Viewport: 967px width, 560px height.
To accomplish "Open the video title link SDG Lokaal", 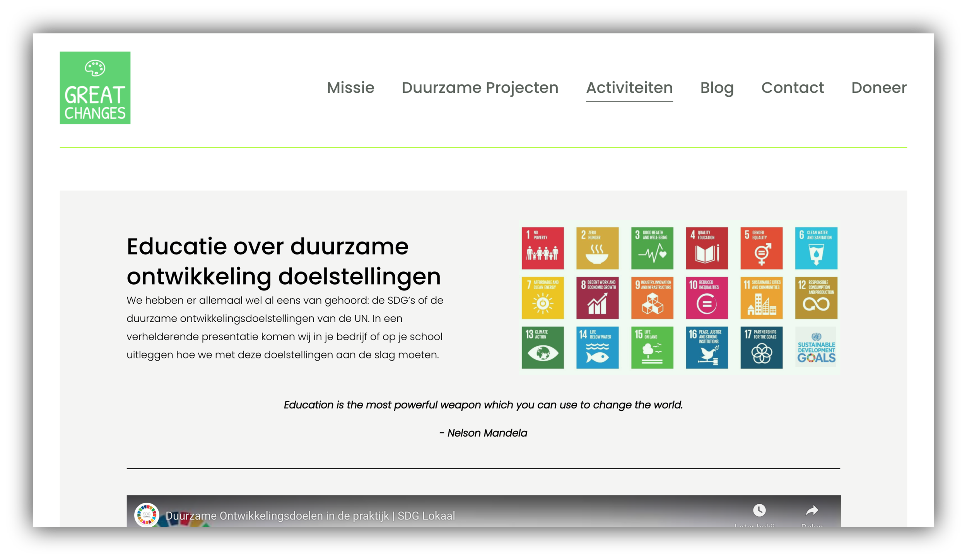I will tap(310, 516).
